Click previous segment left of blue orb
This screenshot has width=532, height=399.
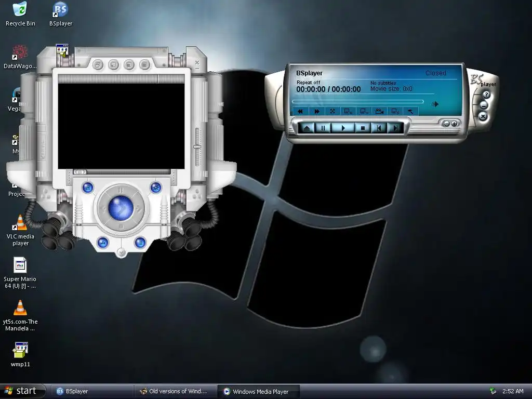tap(103, 209)
